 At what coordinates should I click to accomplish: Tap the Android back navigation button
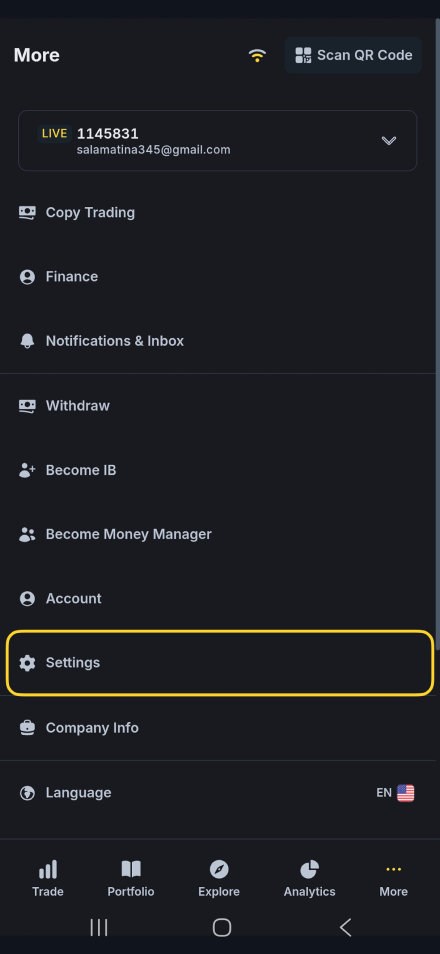tap(345, 927)
